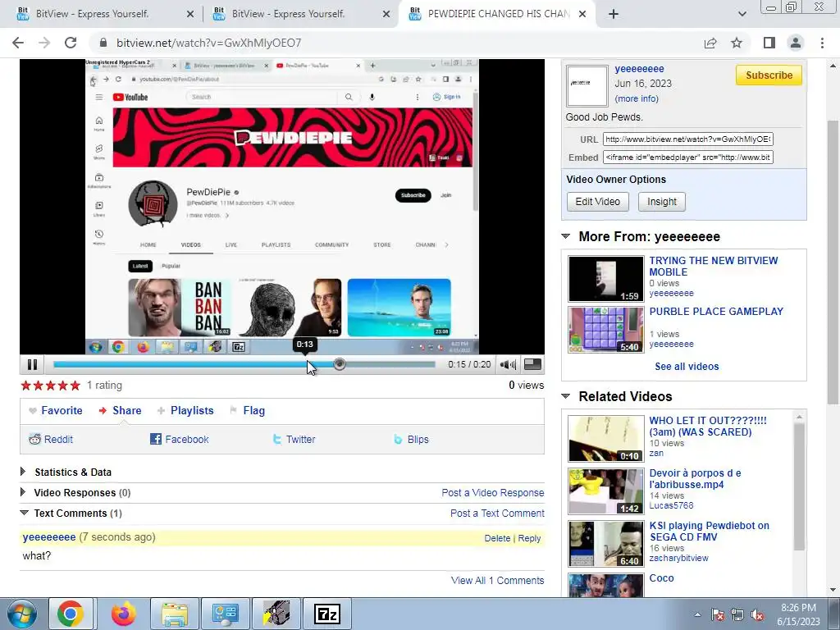Open the Post a Text Comment link
This screenshot has width=840, height=630.
pos(497,514)
